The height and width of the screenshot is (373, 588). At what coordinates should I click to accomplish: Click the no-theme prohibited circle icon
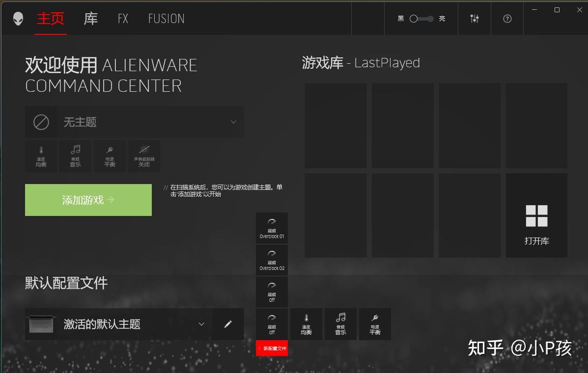coord(41,122)
